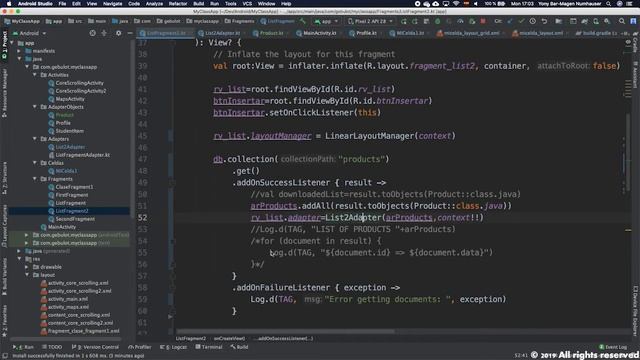The height and width of the screenshot is (360, 640).
Task: Select ListFragmentAdapter.kt in project tree
Action: click(x=82, y=155)
